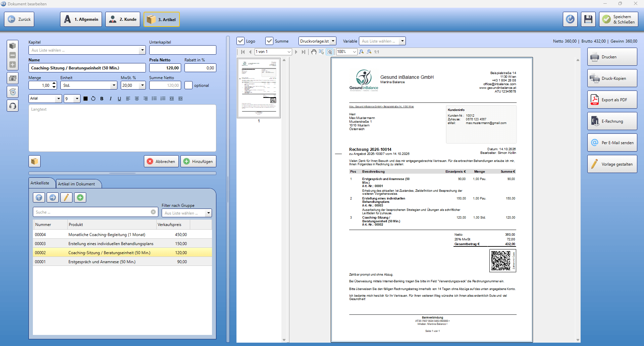Click the floppy disk save icon
Image resolution: width=644 pixels, height=346 pixels.
click(x=588, y=19)
